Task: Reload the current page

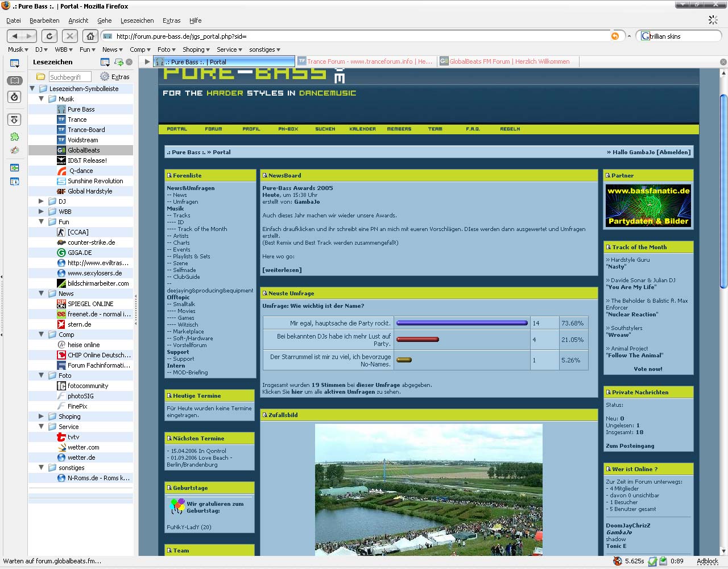Action: point(49,36)
